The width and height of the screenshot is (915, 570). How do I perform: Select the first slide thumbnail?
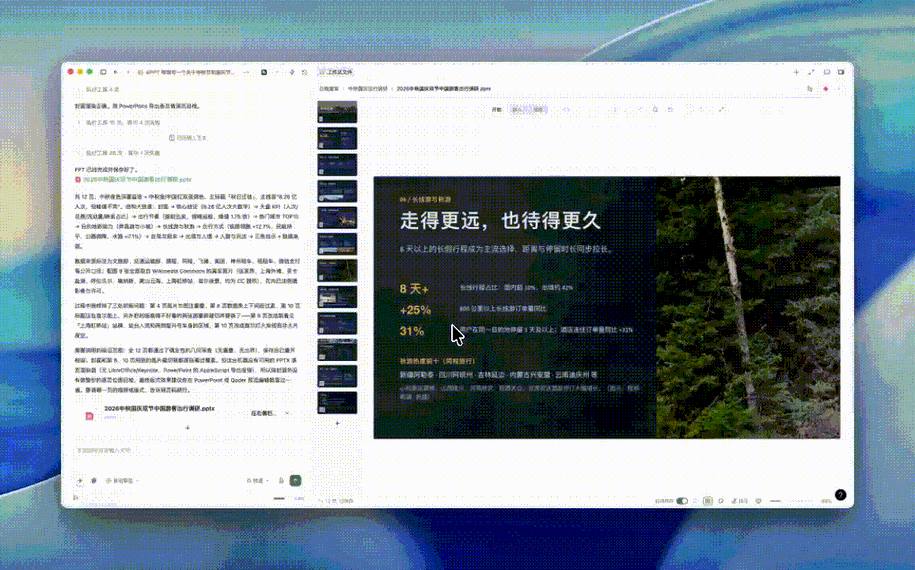tap(337, 111)
